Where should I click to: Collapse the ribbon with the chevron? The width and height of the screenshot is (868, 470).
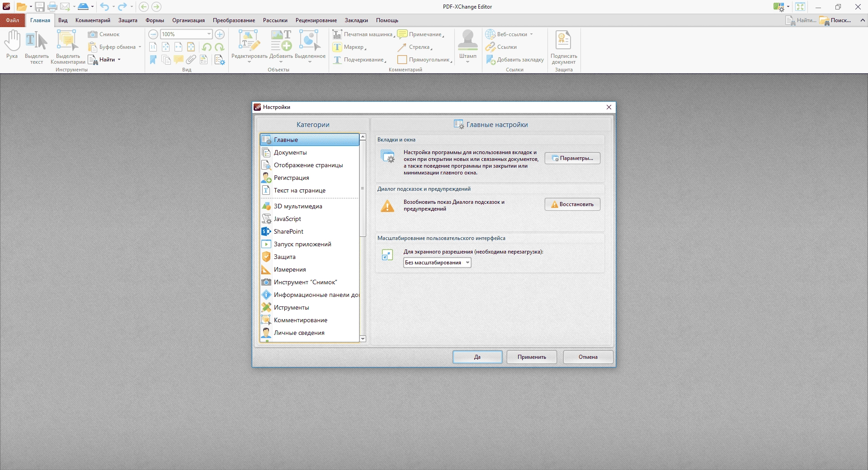click(862, 20)
